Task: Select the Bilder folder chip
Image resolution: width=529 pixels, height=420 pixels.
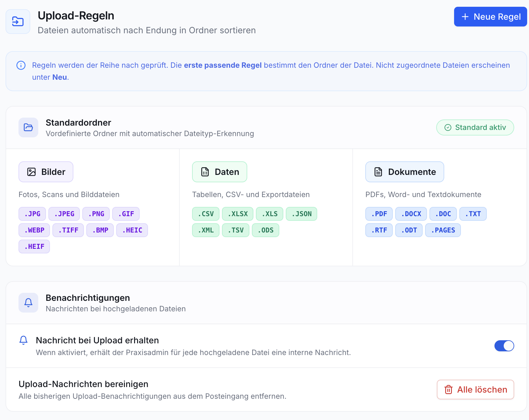Action: (46, 172)
